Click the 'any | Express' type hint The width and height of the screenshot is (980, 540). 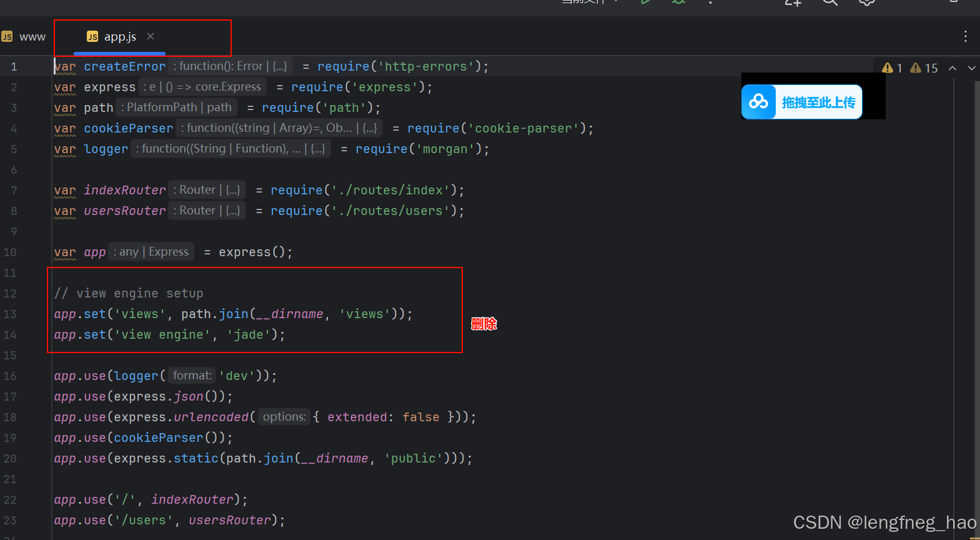click(x=151, y=252)
